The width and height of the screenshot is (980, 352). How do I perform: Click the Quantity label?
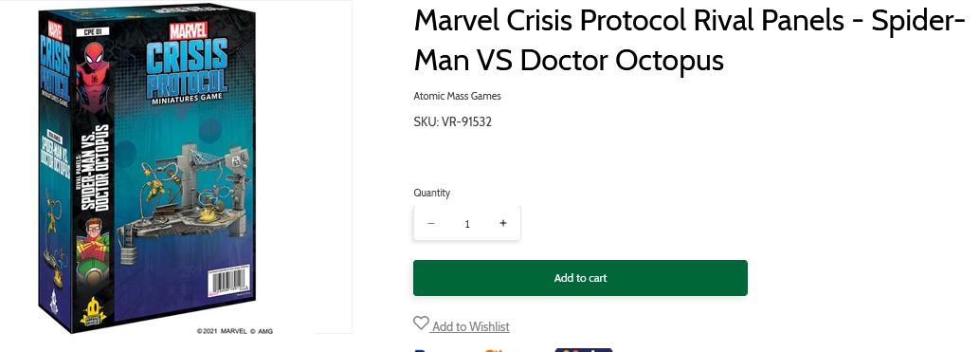tap(431, 194)
